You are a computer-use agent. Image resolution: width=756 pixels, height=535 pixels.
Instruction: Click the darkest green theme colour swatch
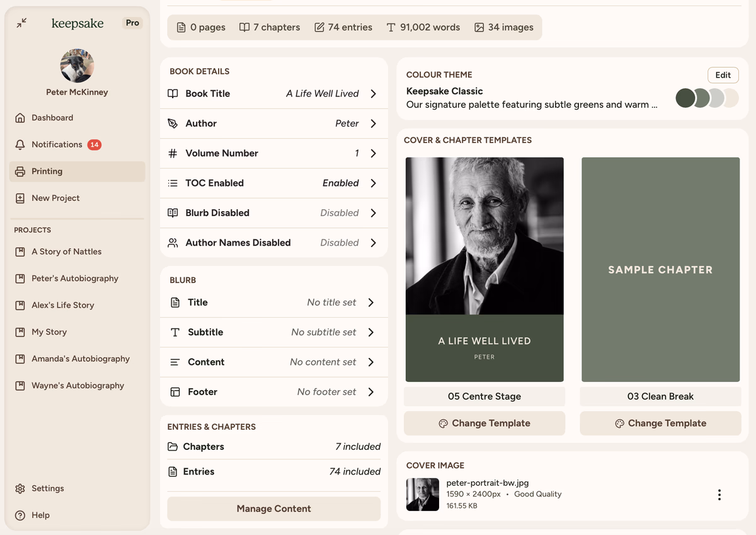coord(685,98)
